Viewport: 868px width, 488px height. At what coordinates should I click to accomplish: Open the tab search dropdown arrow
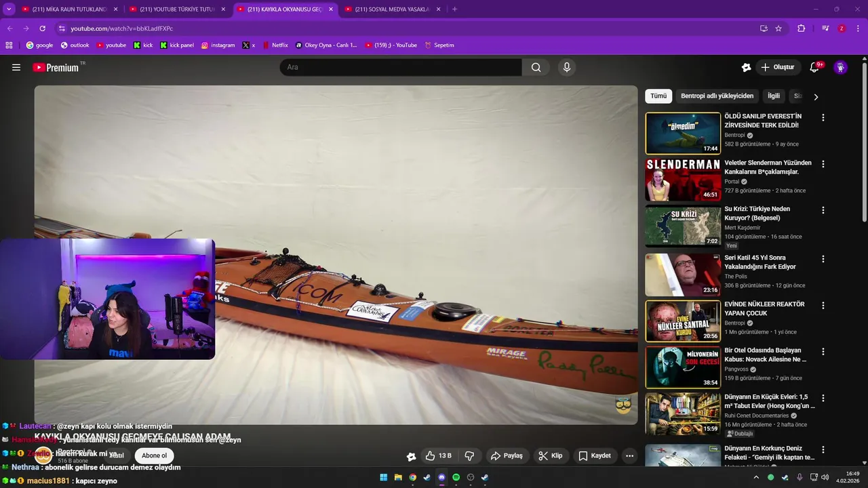tap(9, 9)
